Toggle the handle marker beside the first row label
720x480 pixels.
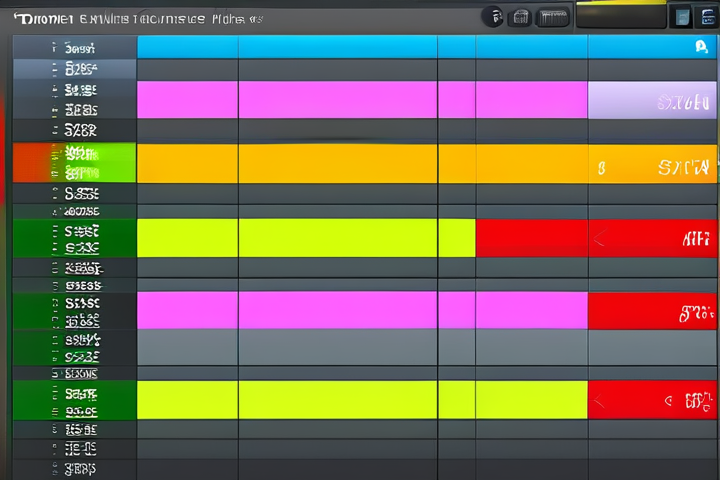pos(52,47)
